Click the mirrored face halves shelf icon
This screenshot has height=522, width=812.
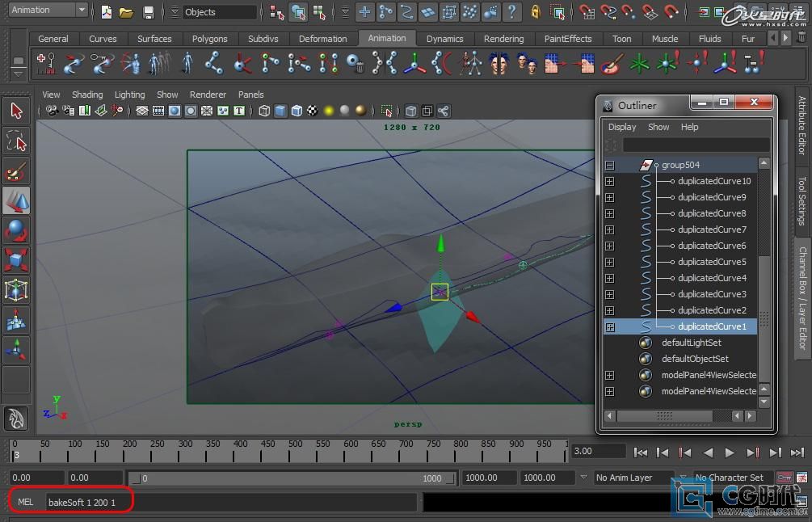(x=499, y=64)
